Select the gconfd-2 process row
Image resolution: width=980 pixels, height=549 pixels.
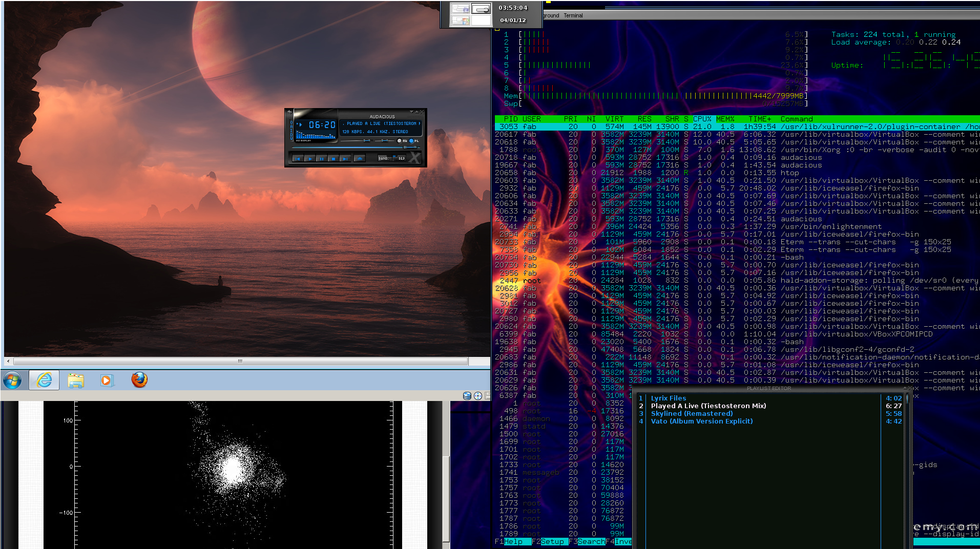737,349
